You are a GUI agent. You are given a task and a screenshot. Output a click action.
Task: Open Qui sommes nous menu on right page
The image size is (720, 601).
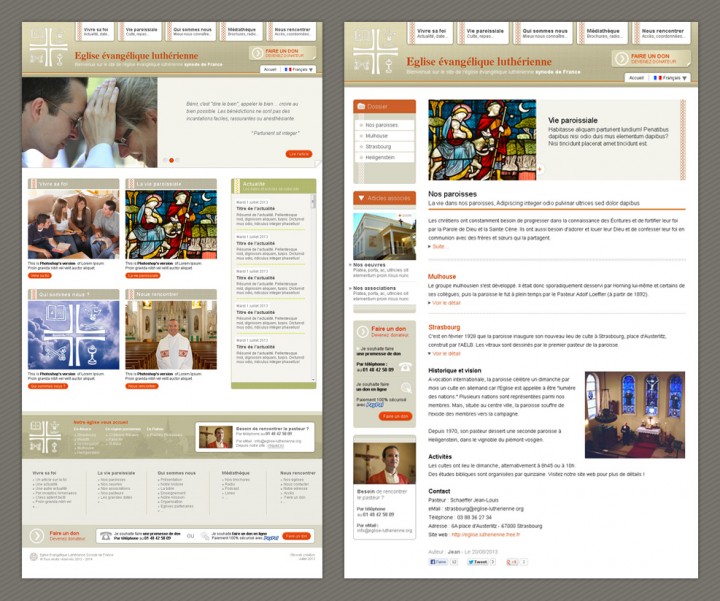pos(545,33)
